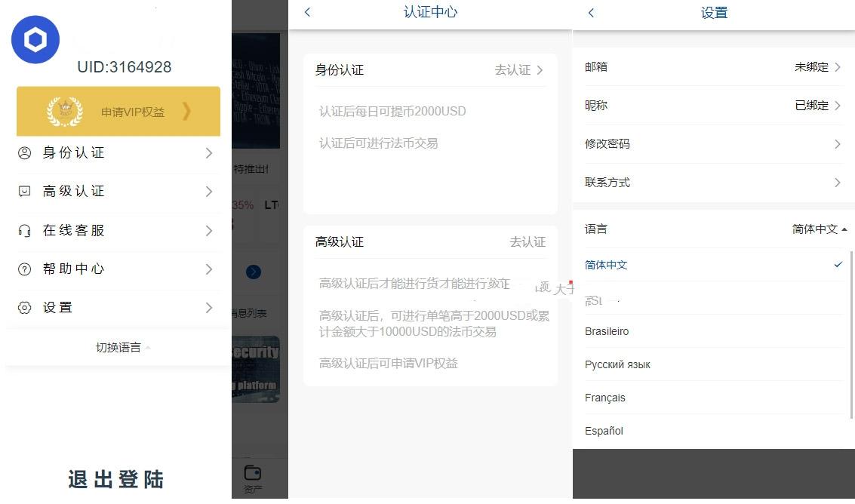Select Español language option
The image size is (855, 504).
tap(715, 431)
